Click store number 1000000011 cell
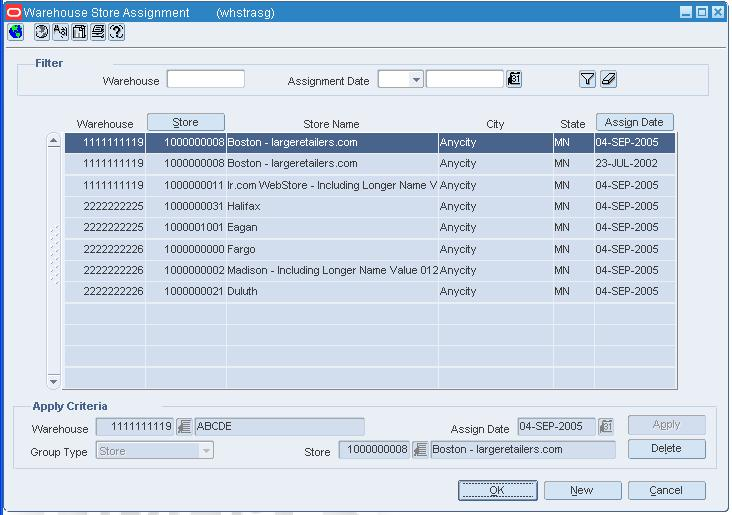 186,185
